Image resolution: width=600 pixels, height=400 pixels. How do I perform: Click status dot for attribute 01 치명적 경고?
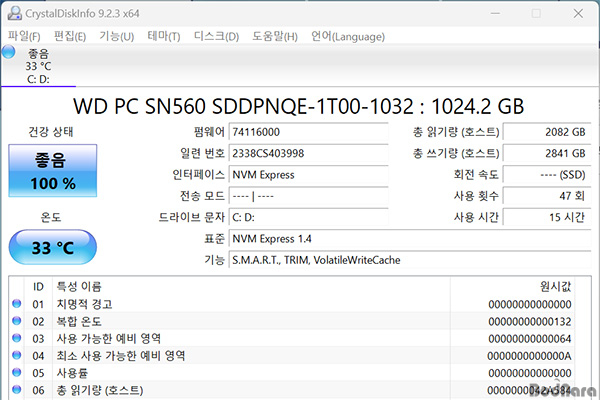coord(16,304)
